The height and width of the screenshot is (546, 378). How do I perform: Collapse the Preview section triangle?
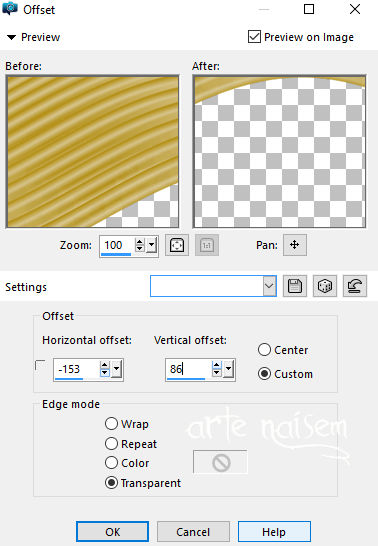point(11,37)
